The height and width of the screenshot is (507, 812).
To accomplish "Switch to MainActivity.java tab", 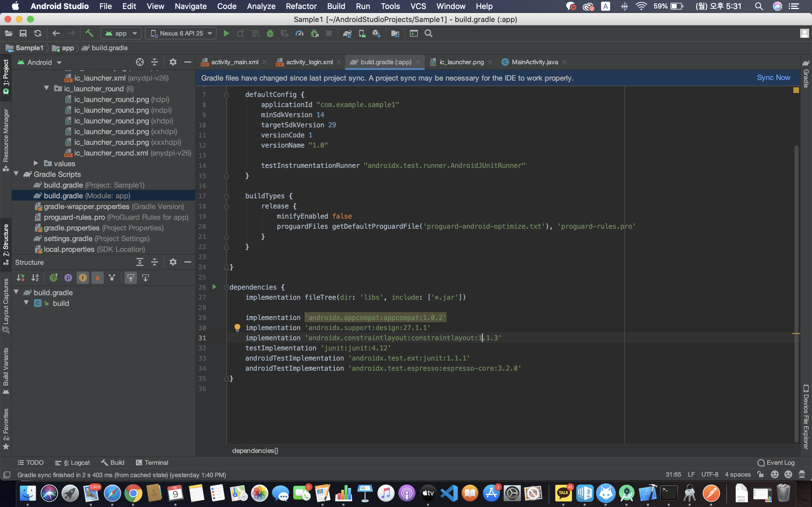I will point(534,62).
